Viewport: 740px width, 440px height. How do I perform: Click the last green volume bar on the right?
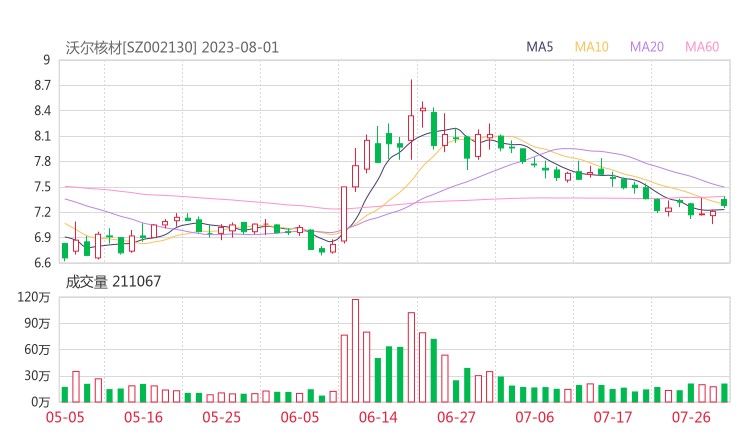point(724,393)
